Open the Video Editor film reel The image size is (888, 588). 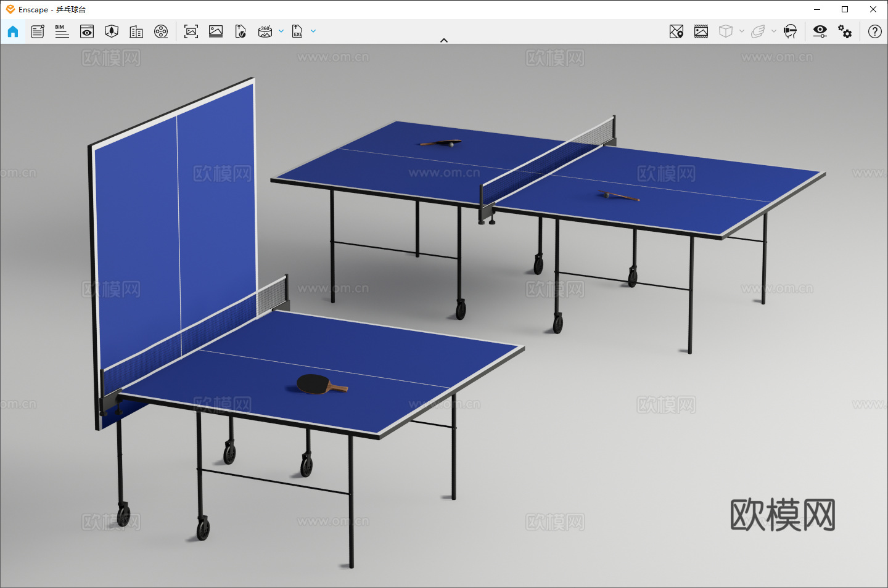pos(161,31)
